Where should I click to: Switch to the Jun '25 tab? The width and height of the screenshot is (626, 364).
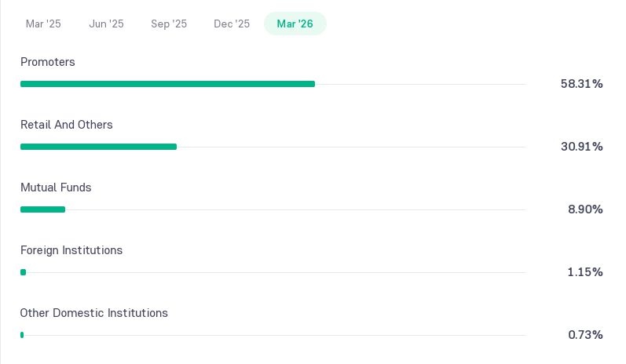point(106,24)
